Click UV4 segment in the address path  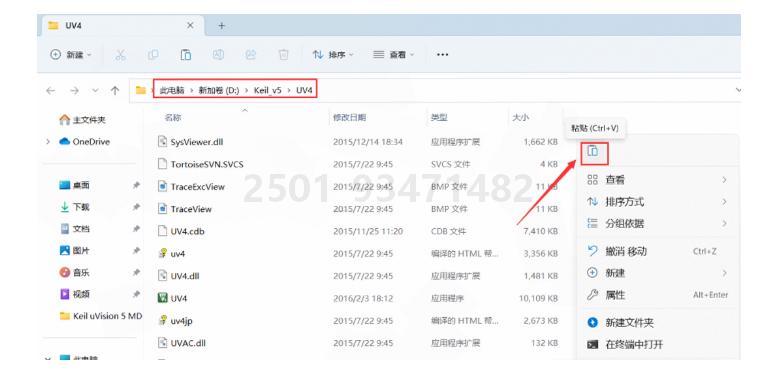click(x=304, y=90)
